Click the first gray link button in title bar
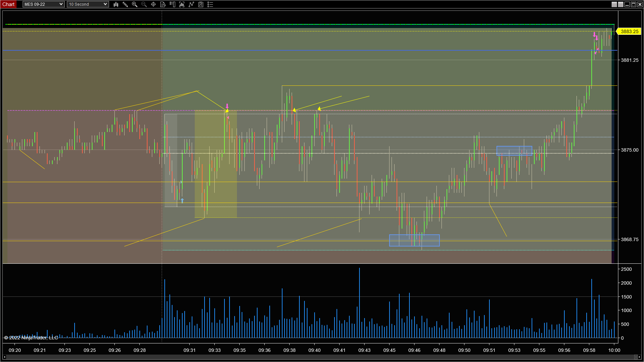The height and width of the screenshot is (362, 644). click(614, 4)
